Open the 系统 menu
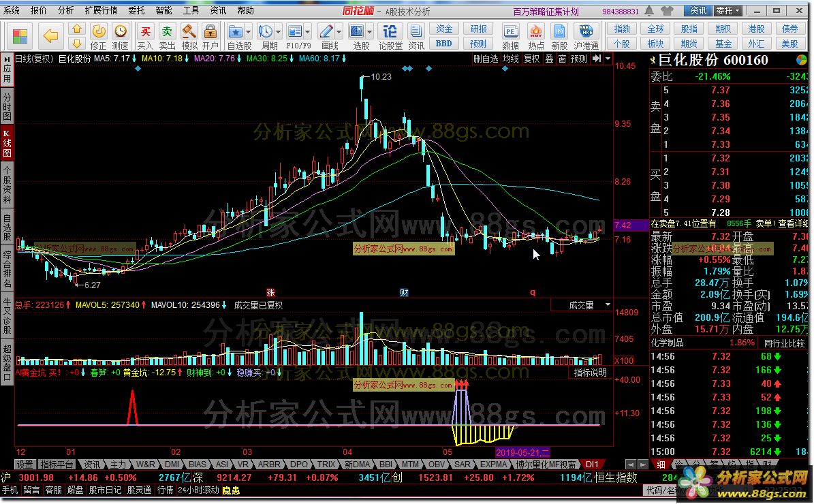Image resolution: width=814 pixels, height=504 pixels. pos(12,10)
